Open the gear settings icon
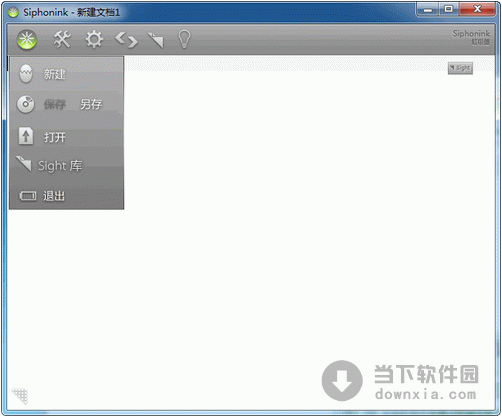 click(94, 39)
